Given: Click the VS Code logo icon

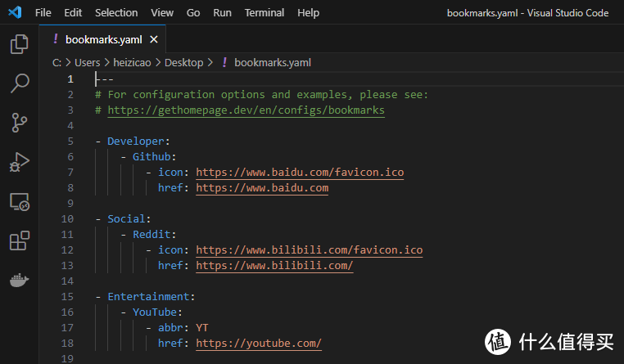Looking at the screenshot, I should click(x=15, y=12).
